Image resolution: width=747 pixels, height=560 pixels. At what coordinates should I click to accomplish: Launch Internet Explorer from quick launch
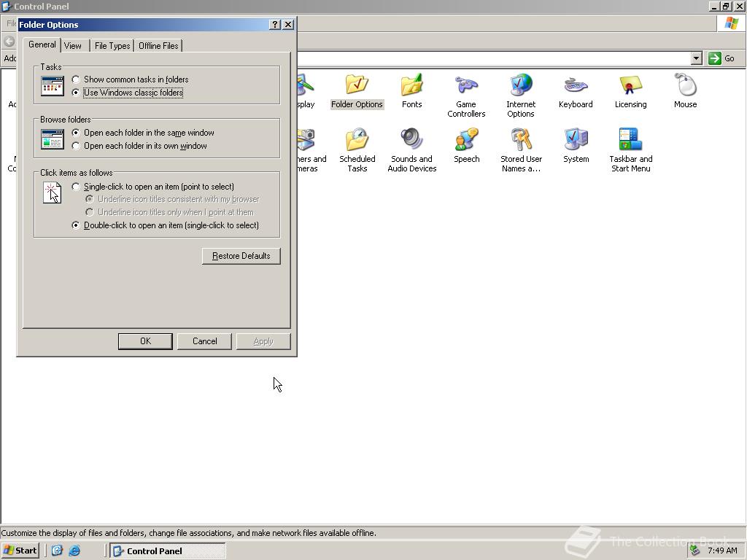[74, 551]
